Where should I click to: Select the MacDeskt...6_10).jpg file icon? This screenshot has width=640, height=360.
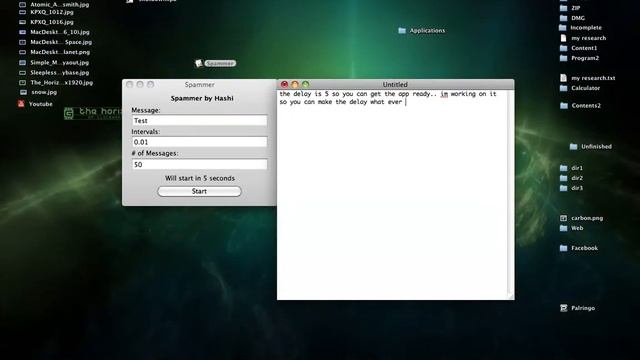pos(22,32)
